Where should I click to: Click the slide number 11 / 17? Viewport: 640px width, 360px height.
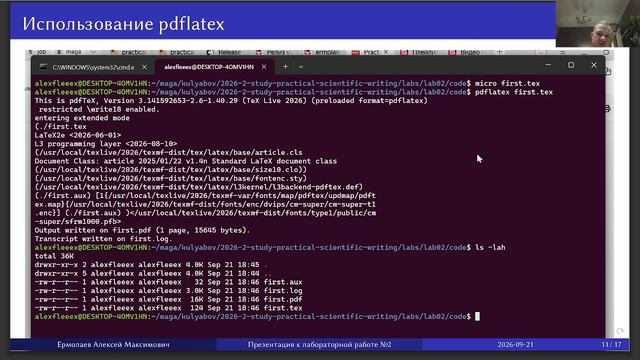click(x=611, y=345)
